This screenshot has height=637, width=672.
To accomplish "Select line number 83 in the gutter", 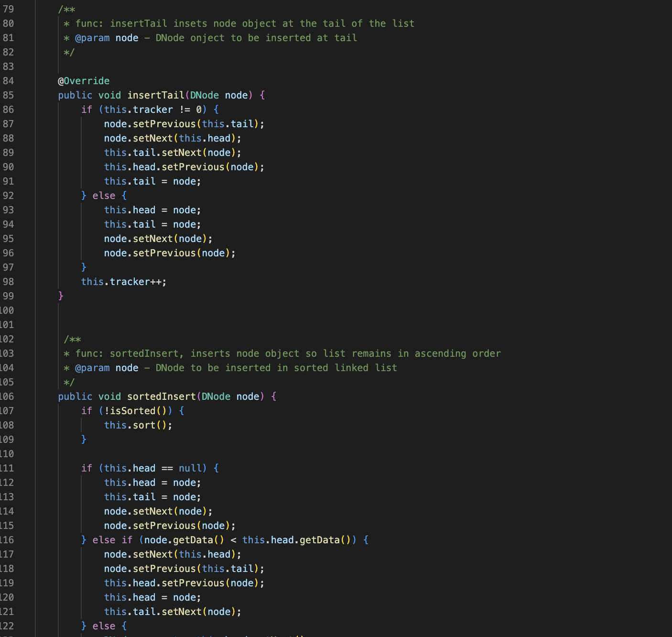I will 8,66.
